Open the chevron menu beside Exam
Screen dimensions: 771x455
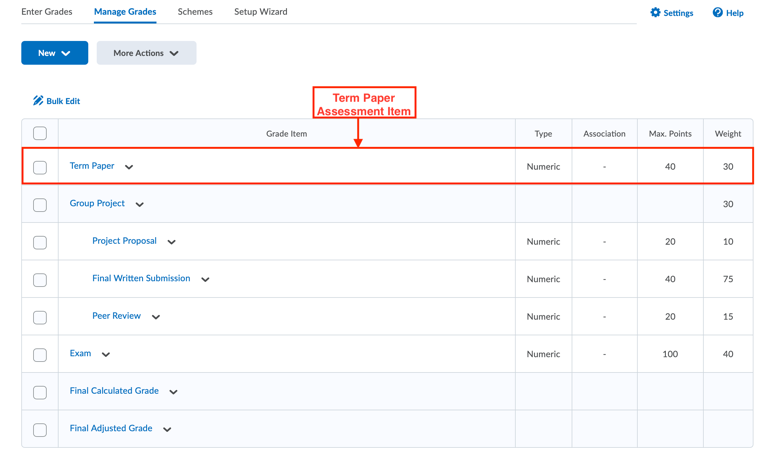[106, 354]
